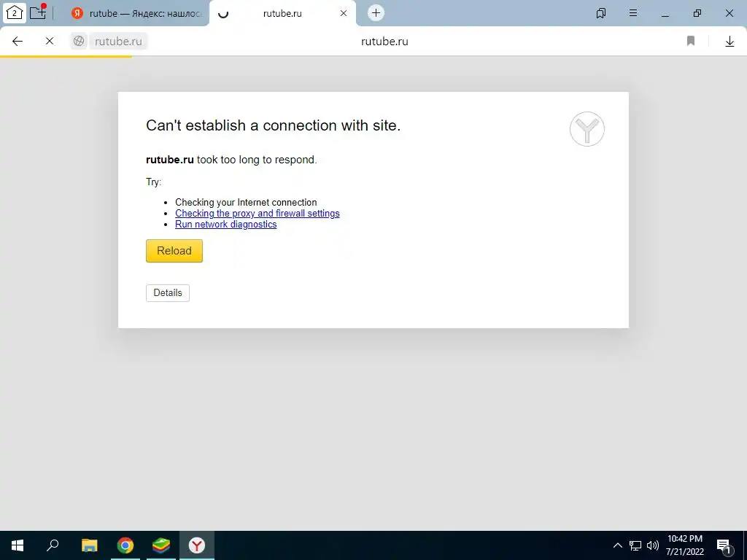Show error Details
This screenshot has width=747, height=560.
(x=168, y=293)
